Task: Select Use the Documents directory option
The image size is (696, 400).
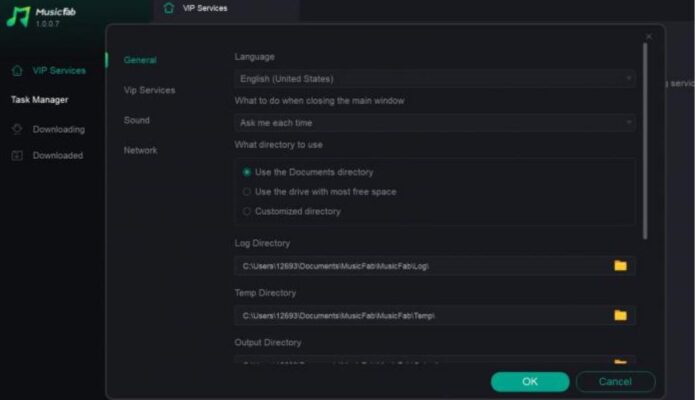Action: point(247,172)
